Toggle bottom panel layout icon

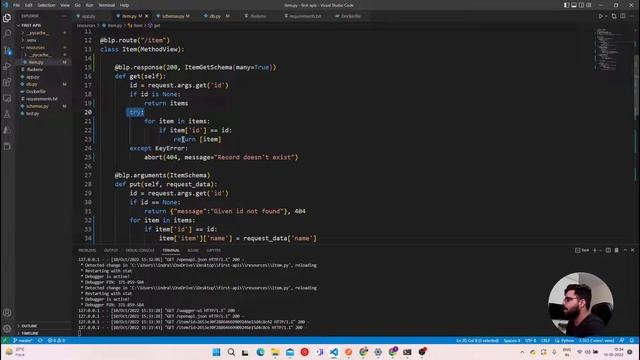tap(574, 5)
